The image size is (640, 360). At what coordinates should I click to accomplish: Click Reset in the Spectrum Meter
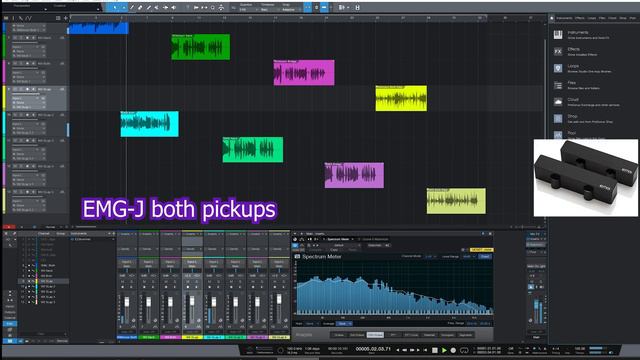(x=485, y=256)
